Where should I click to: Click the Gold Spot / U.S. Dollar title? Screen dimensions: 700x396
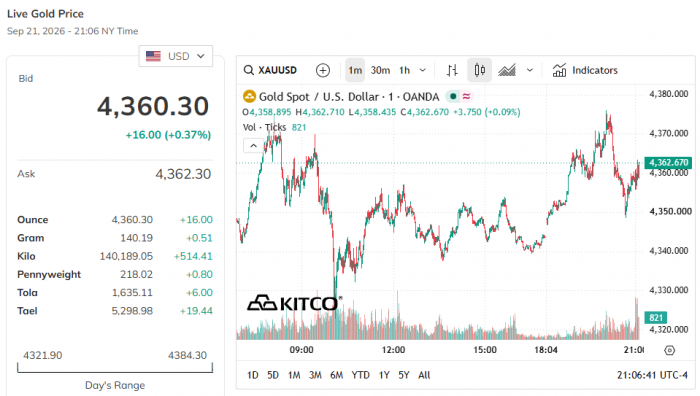click(349, 96)
